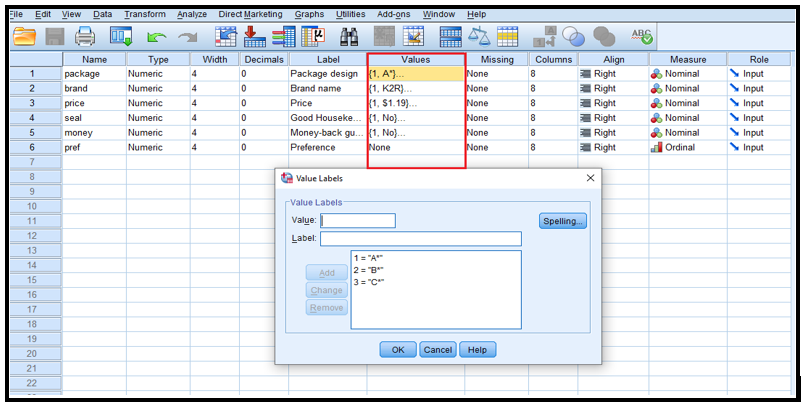Image resolution: width=807 pixels, height=410 pixels.
Task: Recall recently used dialogs icon
Action: [x=121, y=37]
